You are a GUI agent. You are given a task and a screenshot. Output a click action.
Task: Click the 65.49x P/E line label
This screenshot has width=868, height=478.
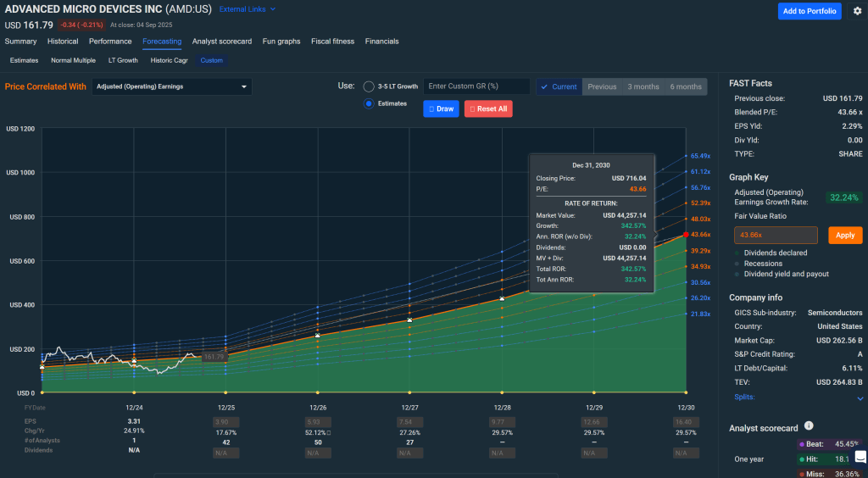[x=700, y=156]
